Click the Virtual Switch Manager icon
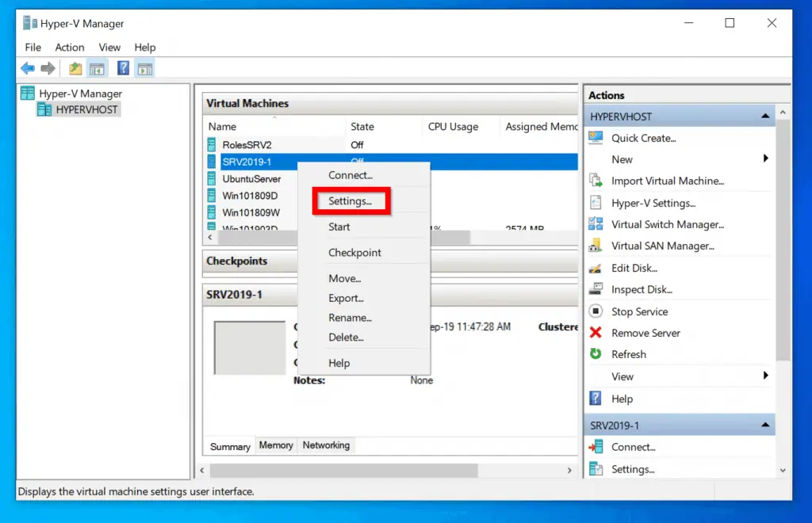The image size is (812, 523). [596, 224]
